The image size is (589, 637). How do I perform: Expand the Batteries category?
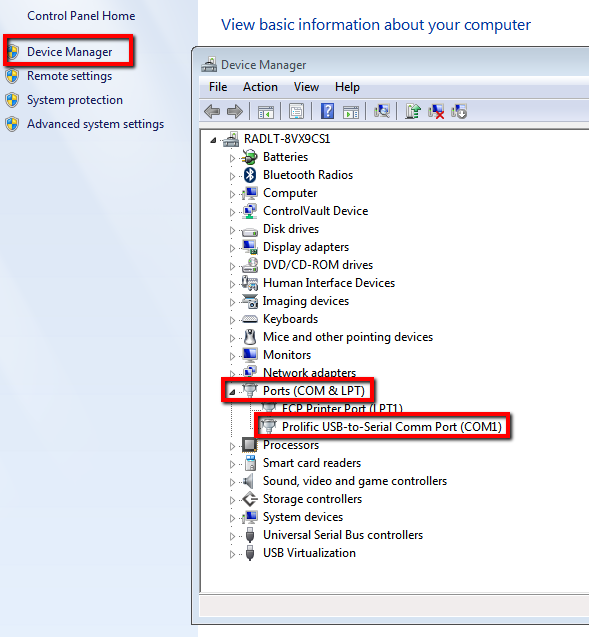pos(232,158)
